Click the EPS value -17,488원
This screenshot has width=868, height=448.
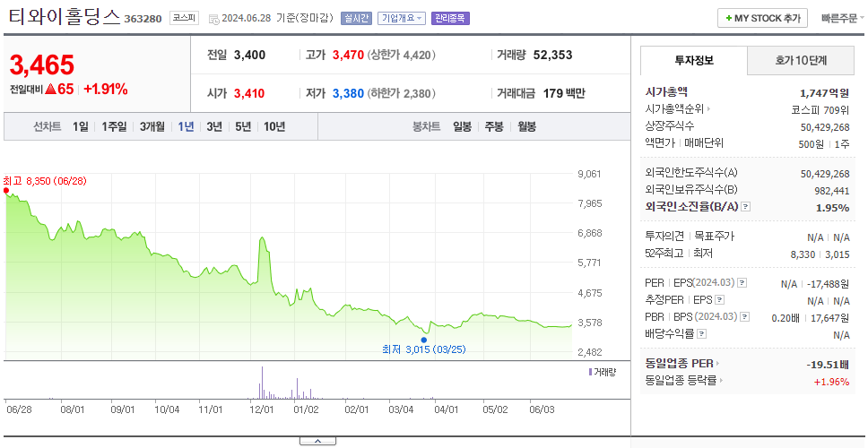click(829, 284)
